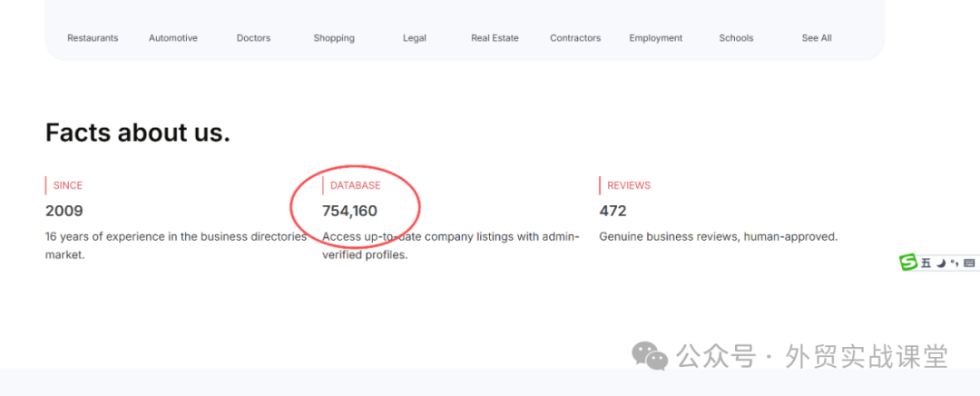The height and width of the screenshot is (396, 980).
Task: Go to the Shopping category
Action: 334,38
